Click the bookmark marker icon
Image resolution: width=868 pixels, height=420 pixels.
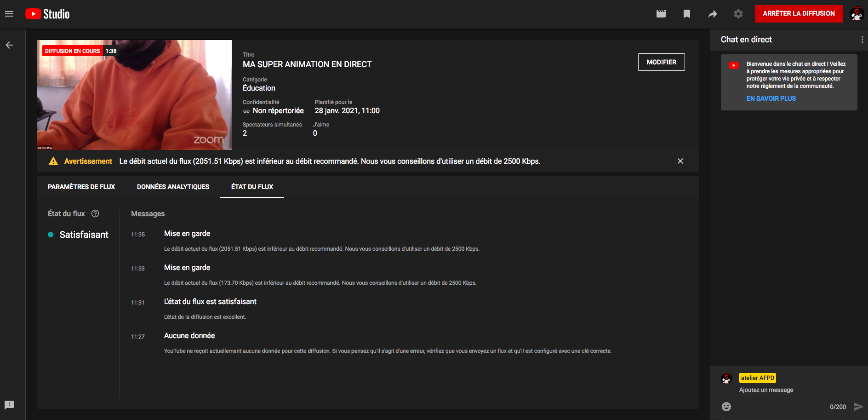686,14
